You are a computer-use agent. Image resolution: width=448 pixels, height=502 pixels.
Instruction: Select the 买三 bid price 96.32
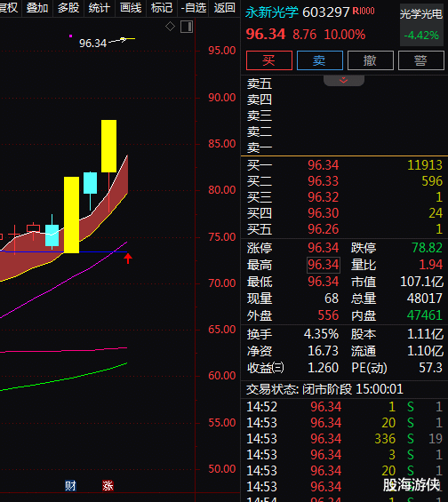[323, 197]
